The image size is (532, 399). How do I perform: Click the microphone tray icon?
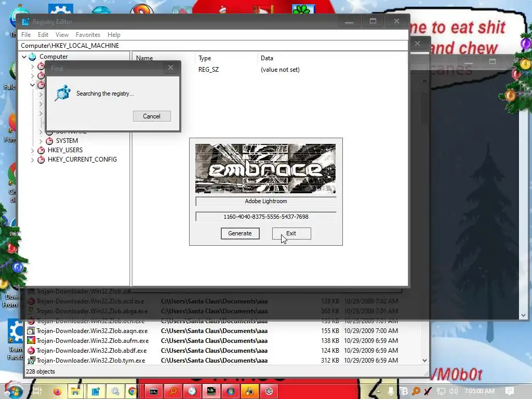[391, 391]
